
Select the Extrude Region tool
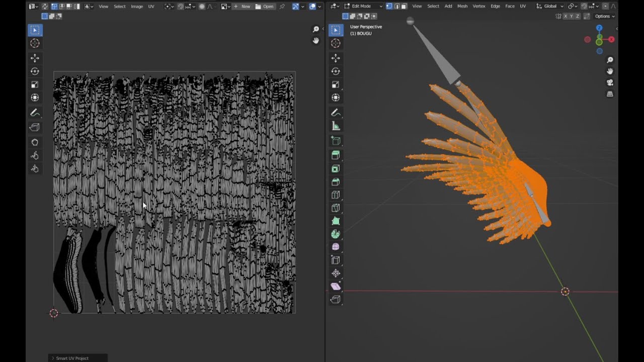pyautogui.click(x=336, y=155)
